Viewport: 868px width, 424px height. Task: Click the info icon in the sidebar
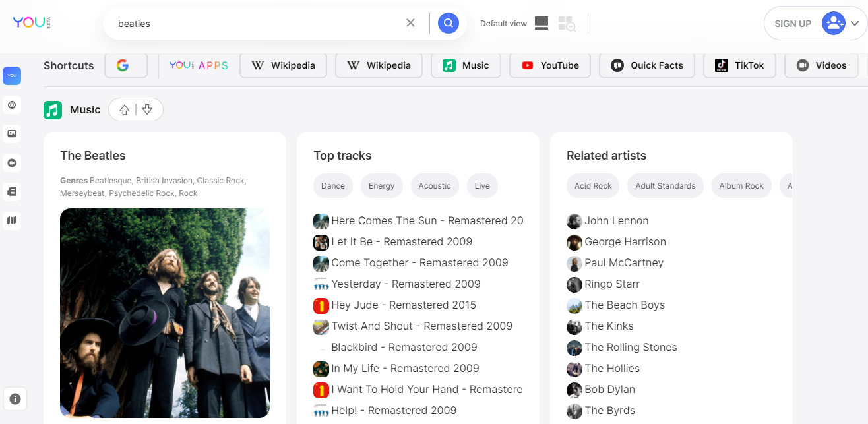coord(15,399)
